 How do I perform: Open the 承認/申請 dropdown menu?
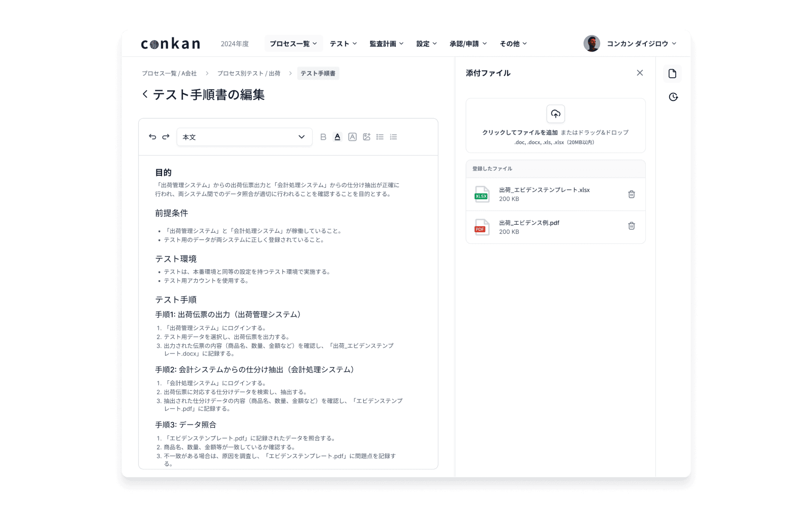[x=468, y=44]
